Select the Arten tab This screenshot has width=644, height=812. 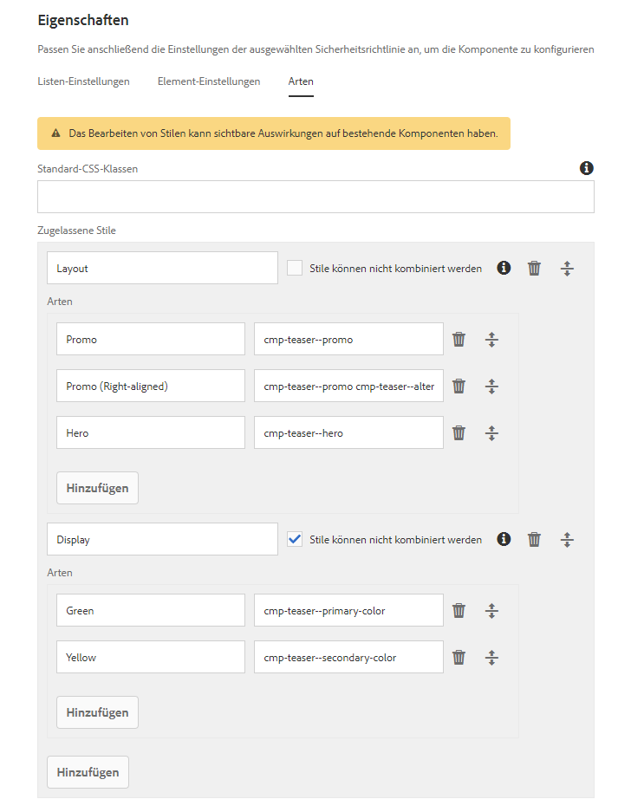[x=301, y=81]
